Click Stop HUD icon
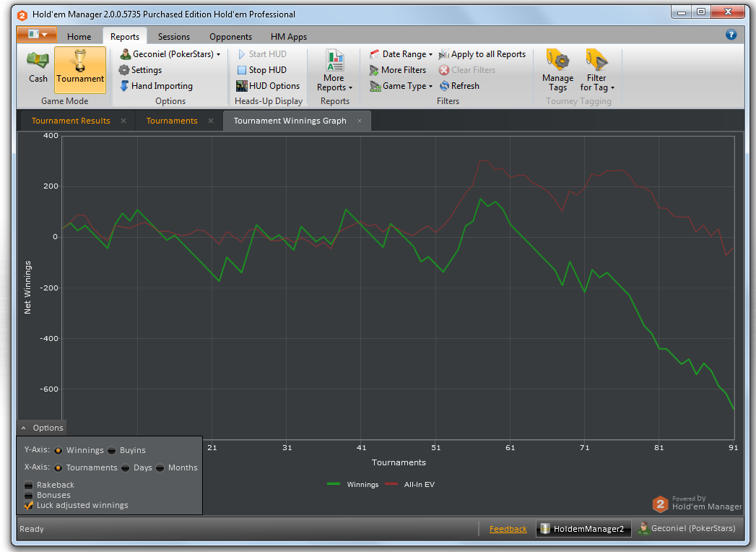Viewport: 756px width, 552px height. pyautogui.click(x=242, y=70)
